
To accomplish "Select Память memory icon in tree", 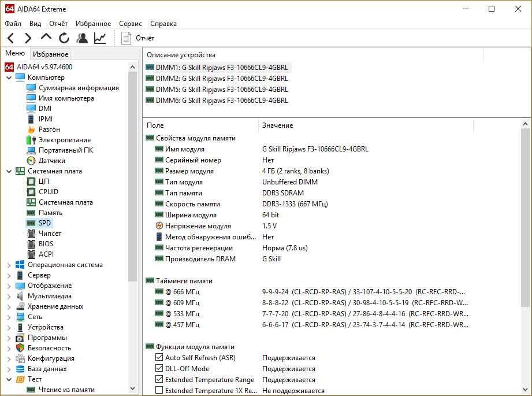I will [31, 213].
